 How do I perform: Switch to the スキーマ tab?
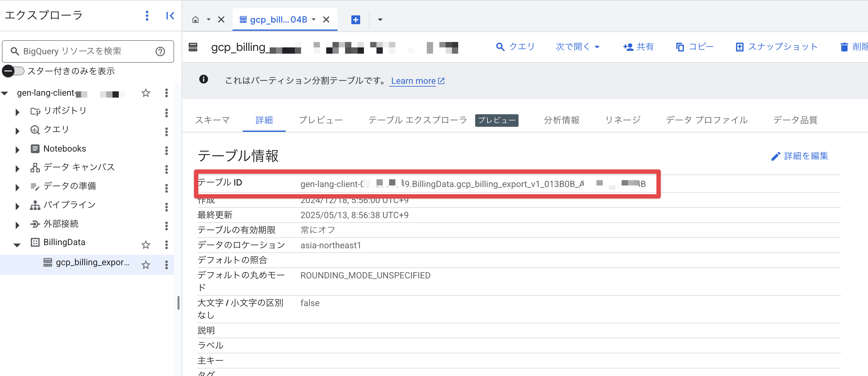[212, 120]
